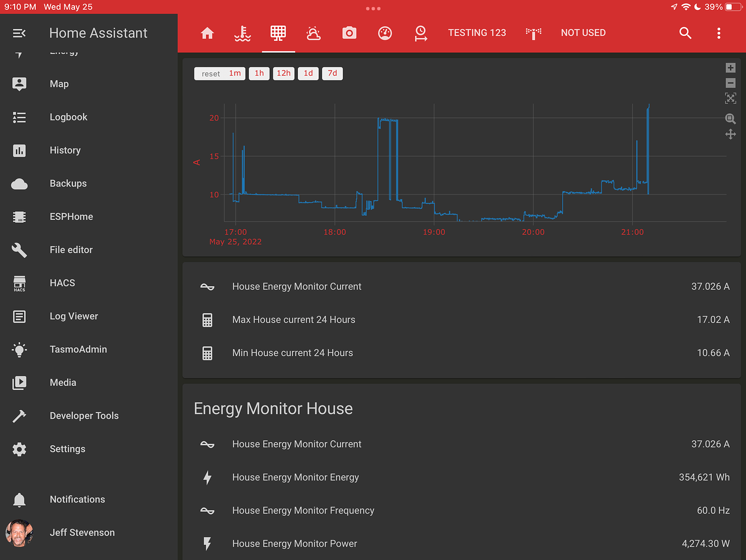Open the pool thermometer dashboard tab

pyautogui.click(x=243, y=33)
